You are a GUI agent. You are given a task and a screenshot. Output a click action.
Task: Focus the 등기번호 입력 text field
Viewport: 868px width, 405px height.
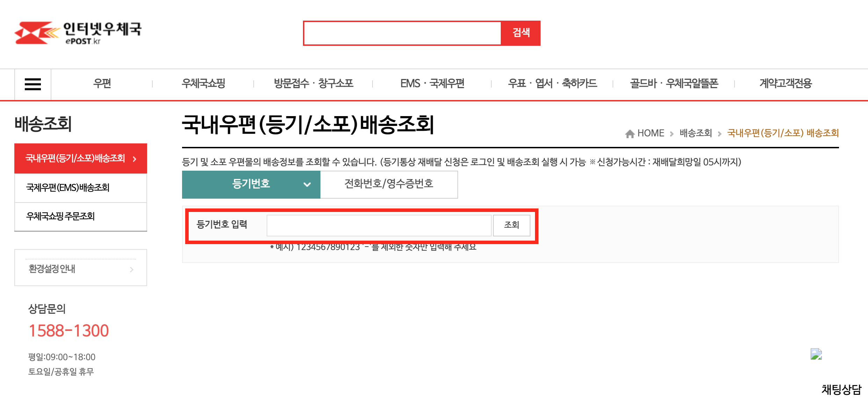379,225
